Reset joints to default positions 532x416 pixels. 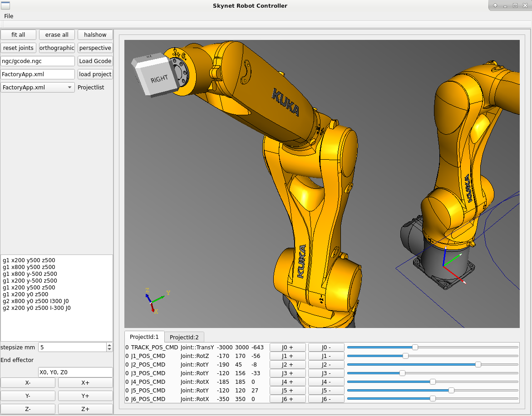click(x=18, y=48)
